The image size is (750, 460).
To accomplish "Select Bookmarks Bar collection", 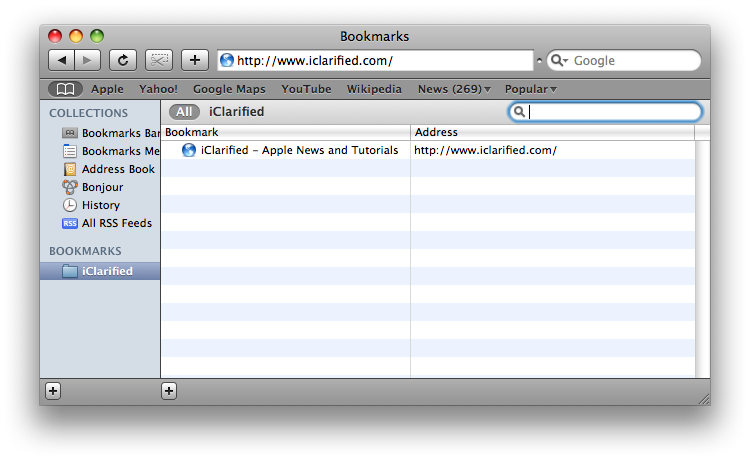I will pyautogui.click(x=110, y=133).
